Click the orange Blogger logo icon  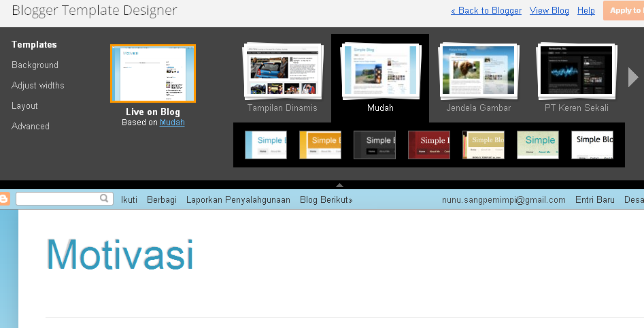pos(4,199)
